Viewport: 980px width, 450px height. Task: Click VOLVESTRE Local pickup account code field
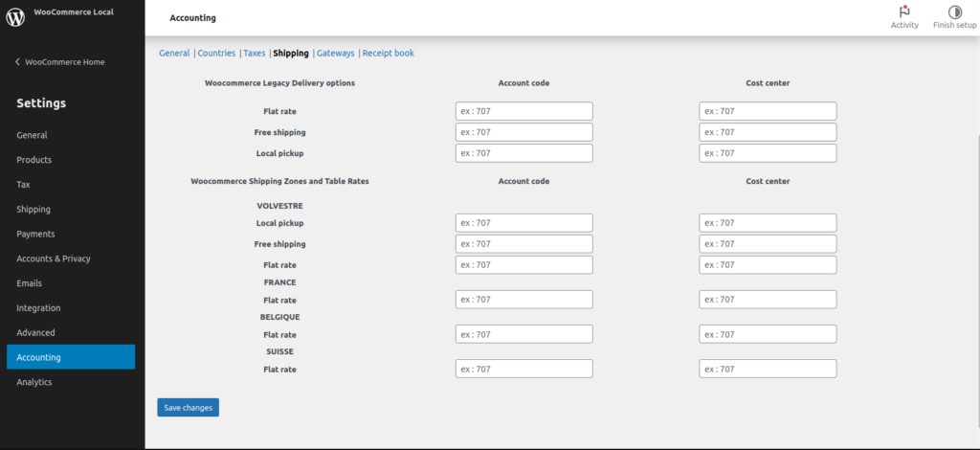pos(523,223)
